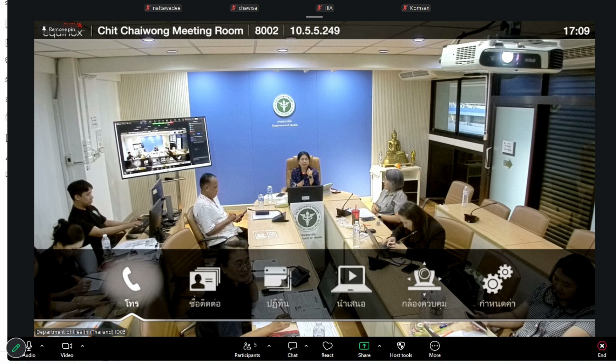
Task: Expand share options arrow
Action: pos(379,346)
